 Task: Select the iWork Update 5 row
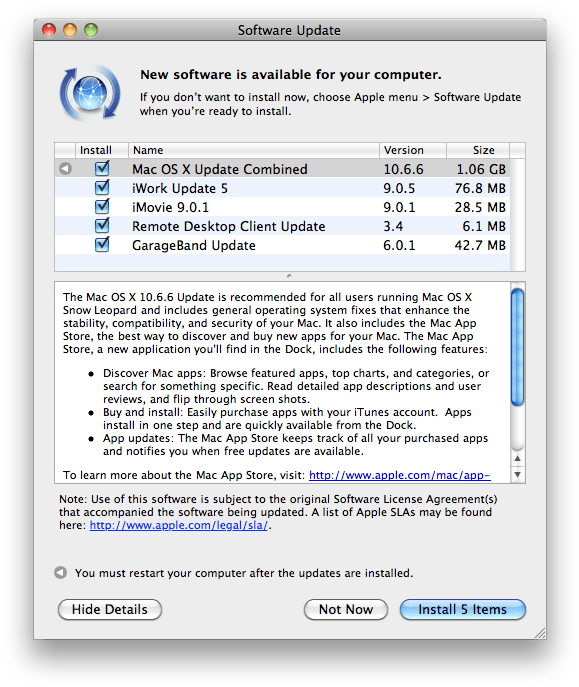coord(282,188)
